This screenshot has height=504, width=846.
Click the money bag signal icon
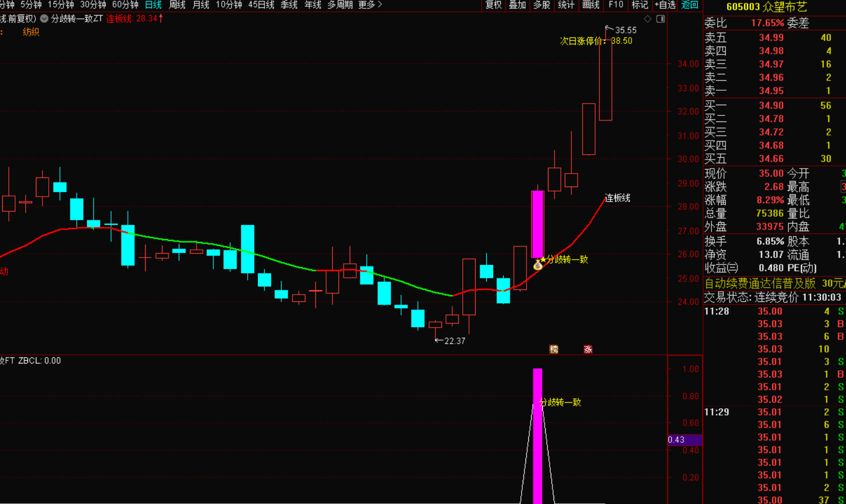point(538,265)
